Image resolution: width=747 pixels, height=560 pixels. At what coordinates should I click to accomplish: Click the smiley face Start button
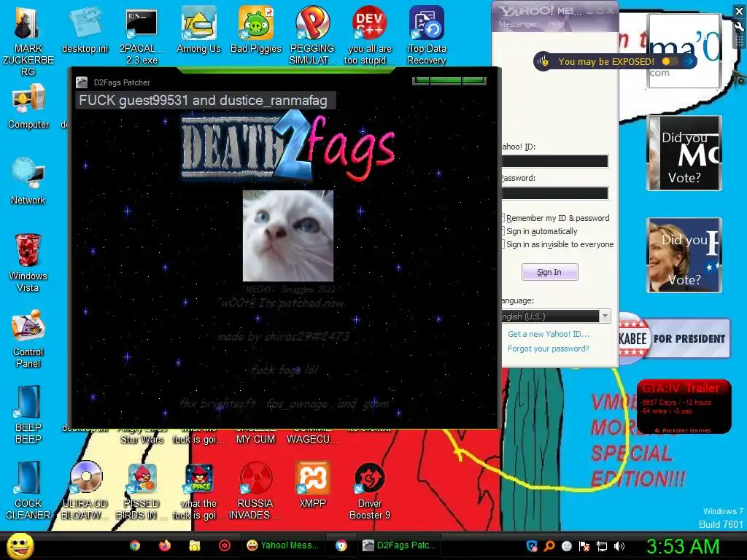20,545
